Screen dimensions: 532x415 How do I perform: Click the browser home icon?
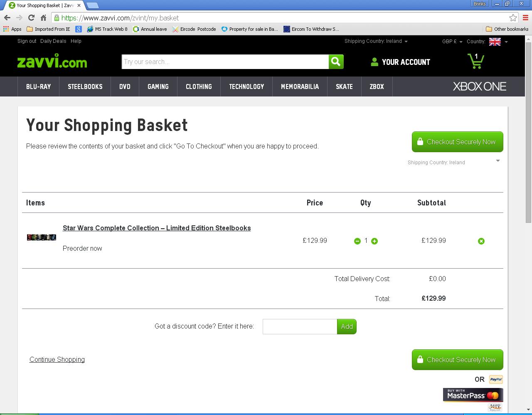click(x=43, y=17)
